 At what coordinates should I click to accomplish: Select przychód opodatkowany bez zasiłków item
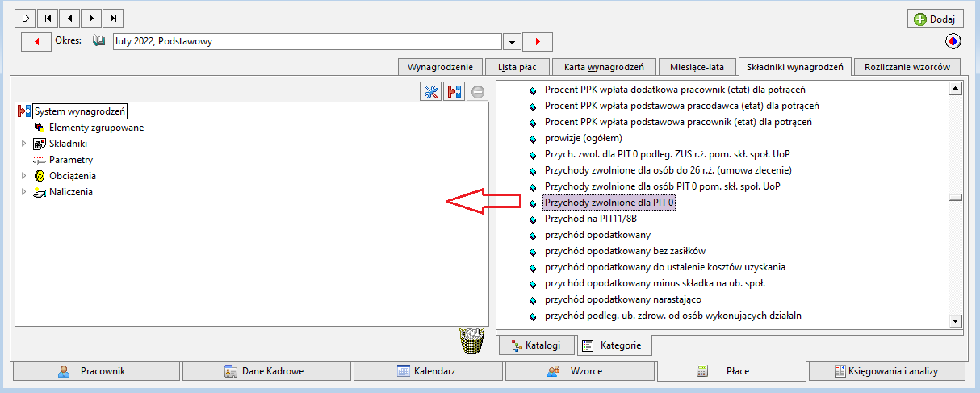pos(625,251)
